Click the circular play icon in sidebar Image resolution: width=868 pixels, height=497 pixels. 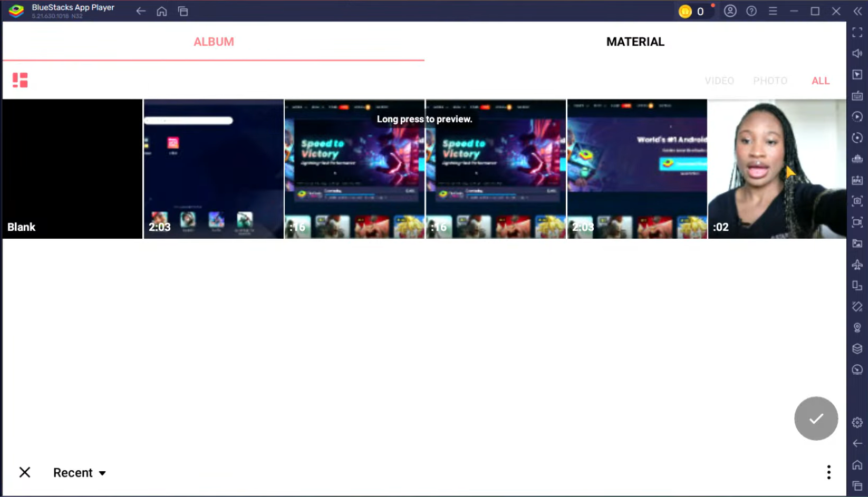857,117
